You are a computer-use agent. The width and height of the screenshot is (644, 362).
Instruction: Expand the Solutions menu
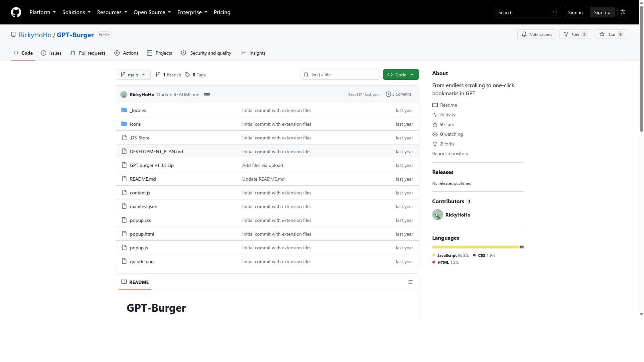pos(76,12)
